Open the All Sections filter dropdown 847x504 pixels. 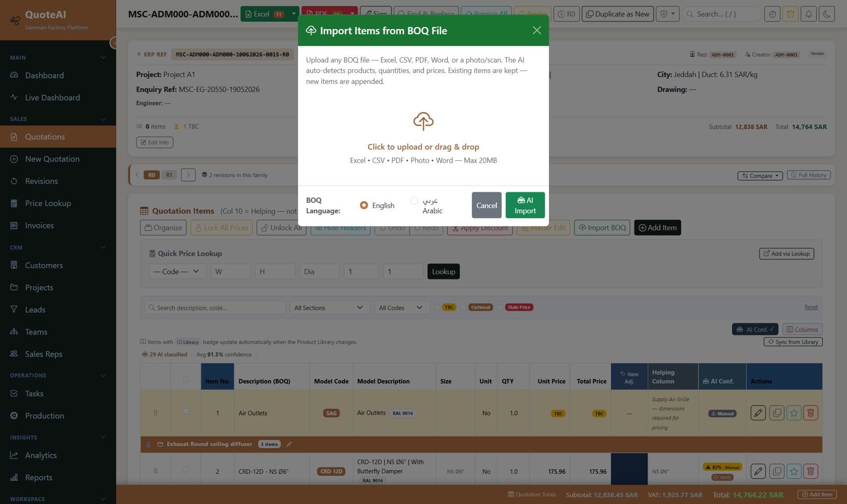(329, 308)
